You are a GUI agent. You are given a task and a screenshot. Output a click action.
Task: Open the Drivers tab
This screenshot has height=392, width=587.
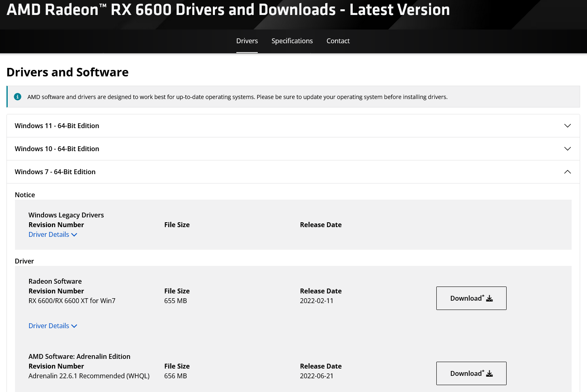click(x=247, y=41)
